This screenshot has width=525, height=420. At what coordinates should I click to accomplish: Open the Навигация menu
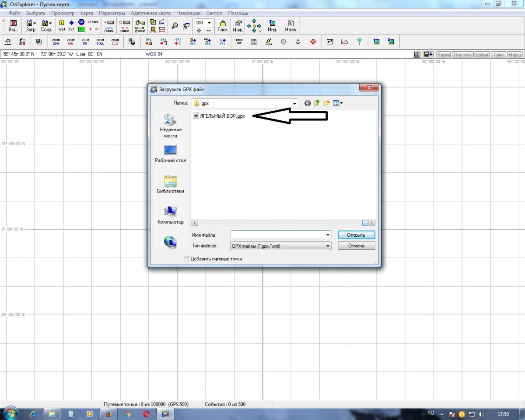188,13
